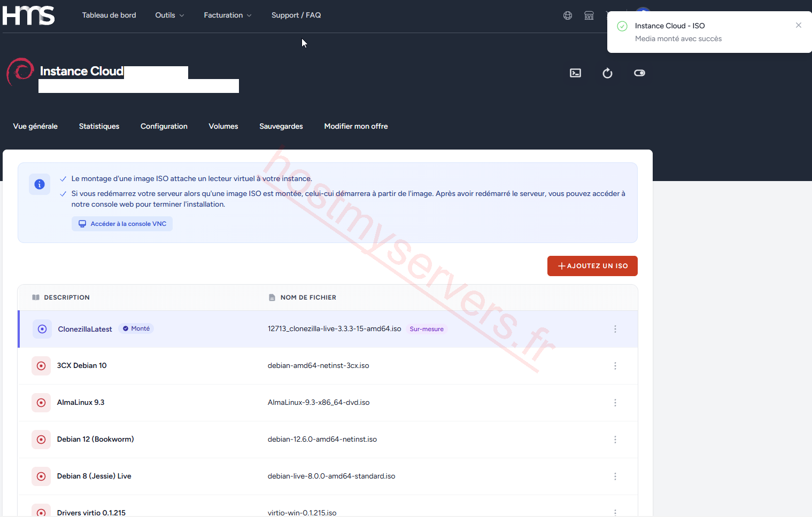812x517 pixels.
Task: Open Tableau de bord
Action: (109, 15)
